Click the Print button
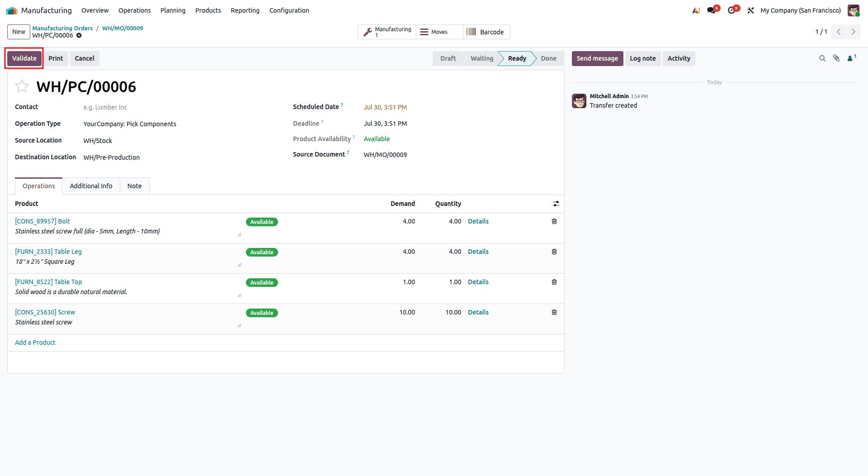The image size is (868, 476). (56, 58)
